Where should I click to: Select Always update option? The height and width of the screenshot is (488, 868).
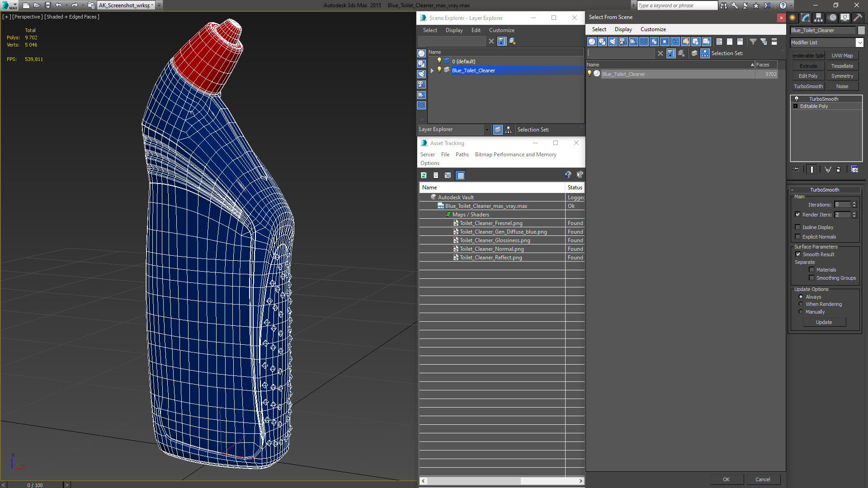(x=801, y=297)
